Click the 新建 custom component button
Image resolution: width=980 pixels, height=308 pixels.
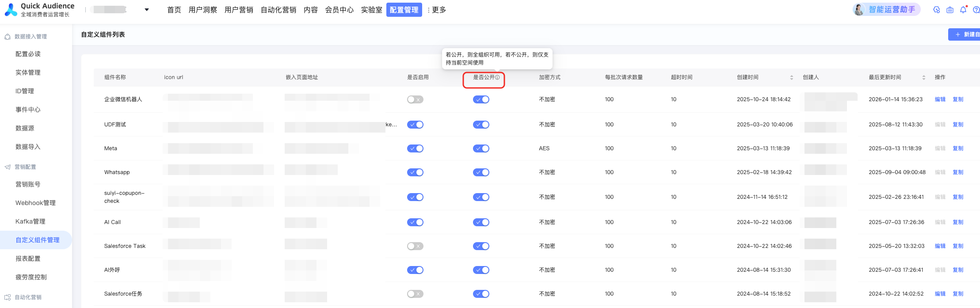[x=965, y=34]
